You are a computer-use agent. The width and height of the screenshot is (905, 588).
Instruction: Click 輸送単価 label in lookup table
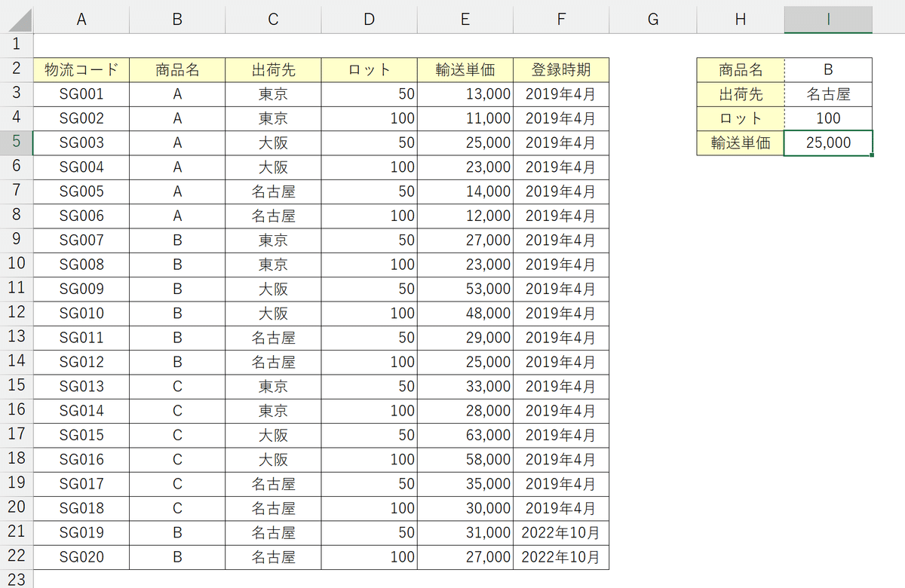click(x=741, y=142)
